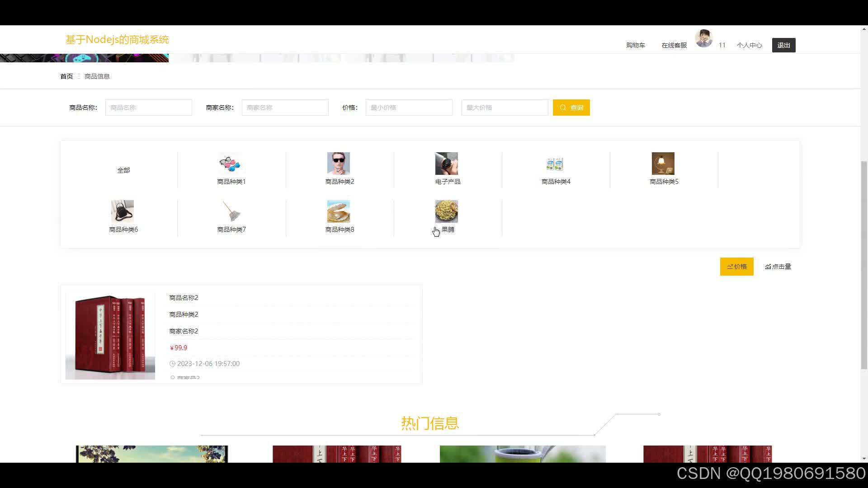The height and width of the screenshot is (488, 868).
Task: Select the 果脯 dried fruit category icon
Action: pyautogui.click(x=447, y=211)
